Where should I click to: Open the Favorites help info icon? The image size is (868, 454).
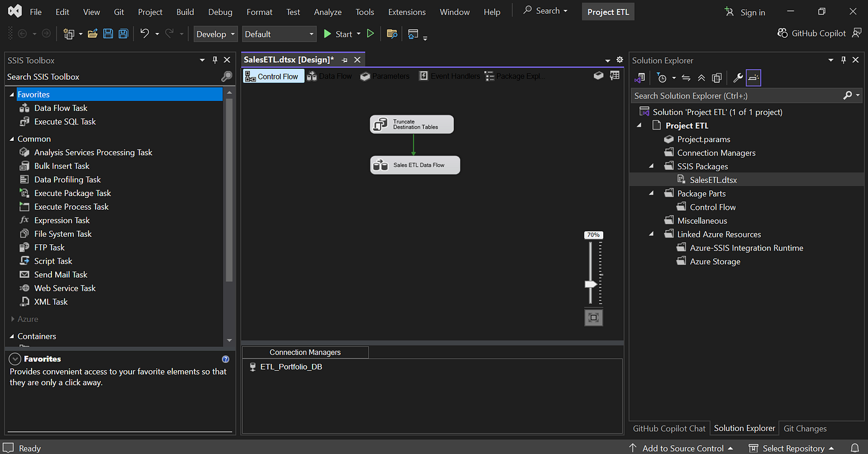point(226,359)
